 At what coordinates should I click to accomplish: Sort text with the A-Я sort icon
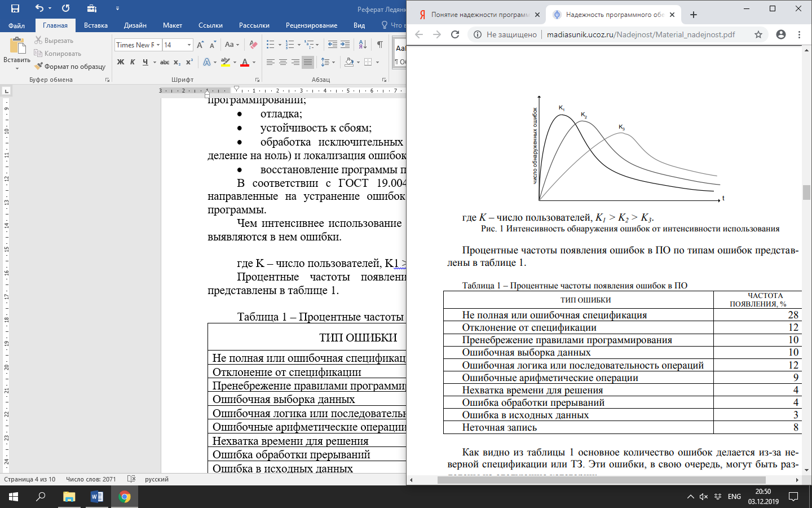(x=363, y=45)
